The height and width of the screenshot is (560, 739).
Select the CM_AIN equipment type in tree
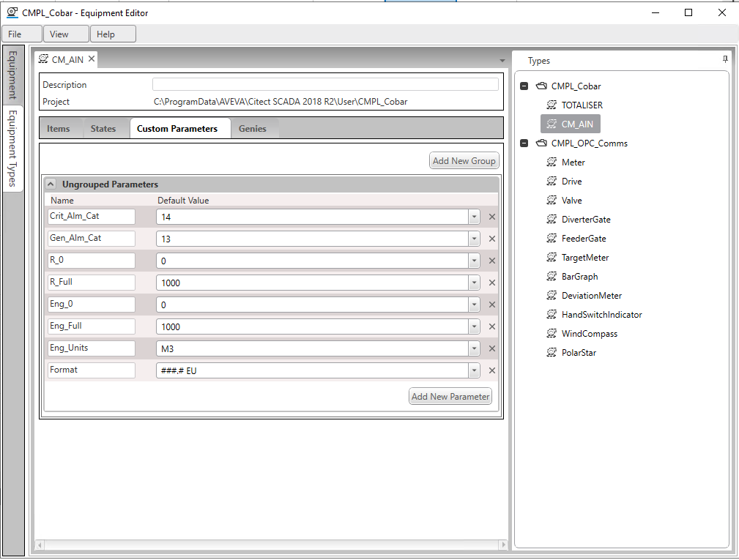click(571, 124)
